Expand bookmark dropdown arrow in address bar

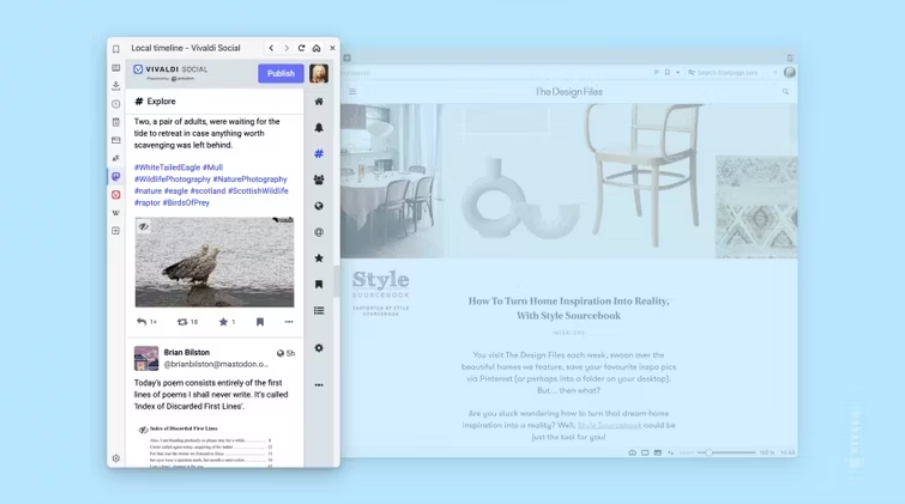click(x=678, y=73)
